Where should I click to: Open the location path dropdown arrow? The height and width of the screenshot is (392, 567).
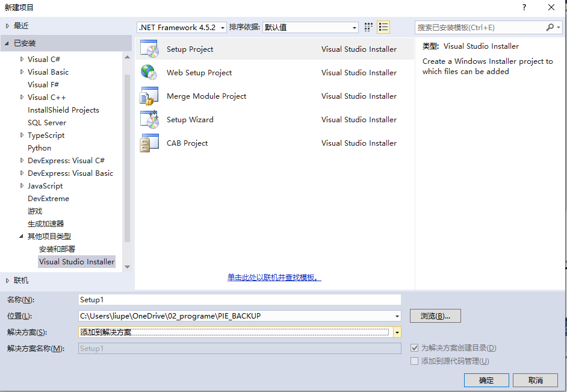(x=397, y=316)
